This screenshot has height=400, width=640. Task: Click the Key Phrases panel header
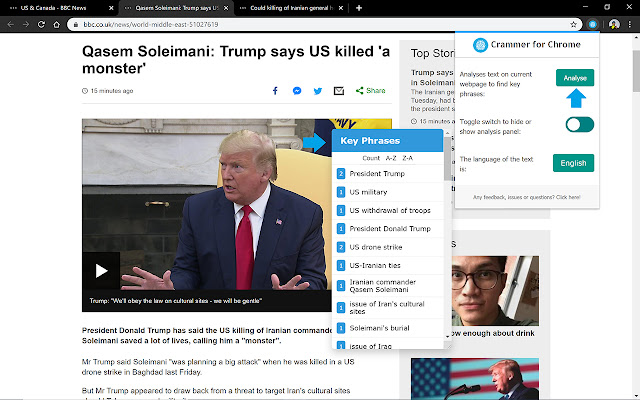point(387,141)
